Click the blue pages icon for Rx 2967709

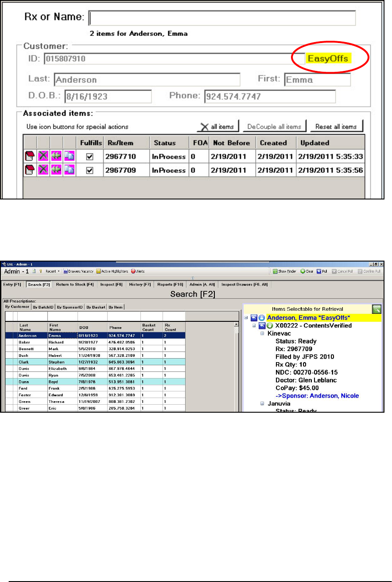(x=69, y=170)
